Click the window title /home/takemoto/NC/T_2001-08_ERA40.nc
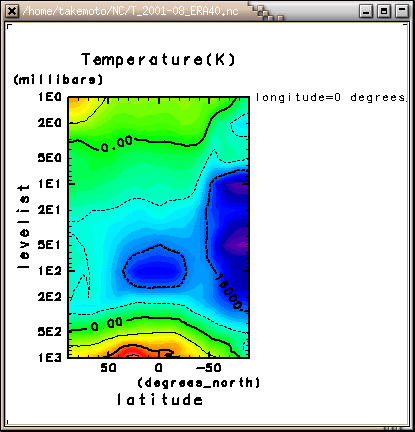415x432 pixels. coord(130,11)
